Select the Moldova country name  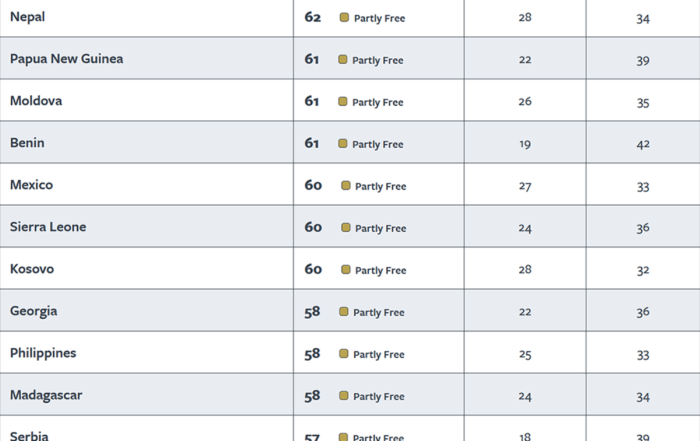coord(37,101)
